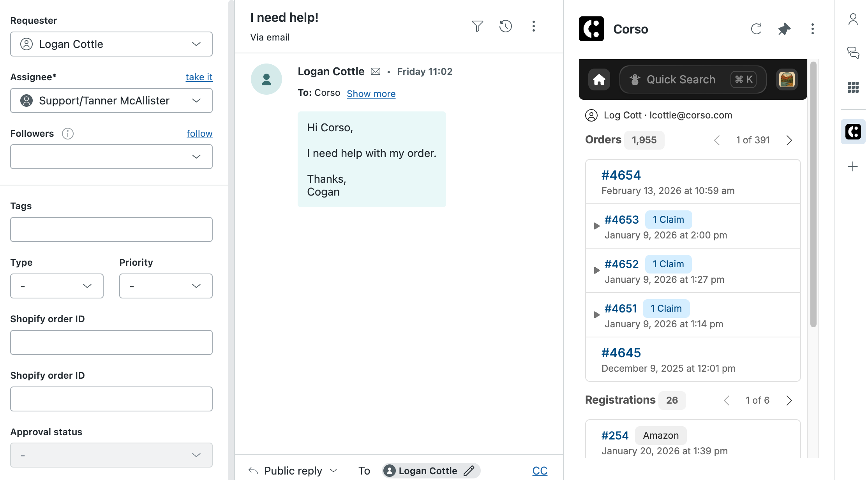This screenshot has width=868, height=480.
Task: Open the Priority dropdown
Action: point(166,286)
